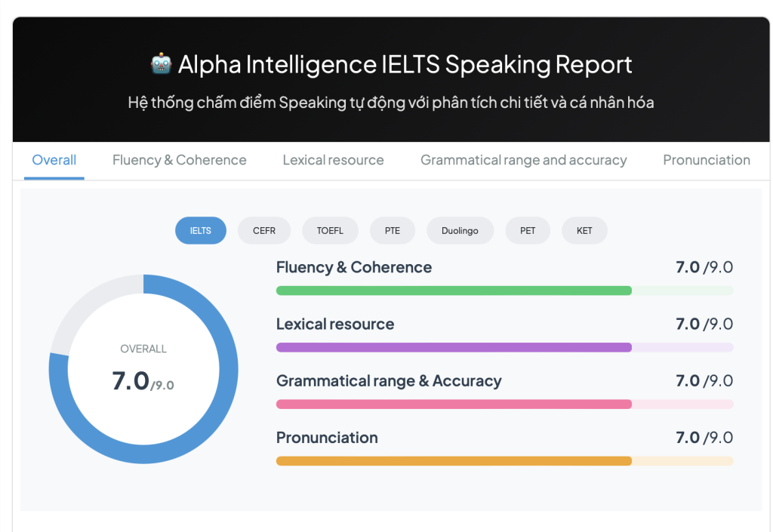Click the overall 7.0 score donut chart
The width and height of the screenshot is (773, 532).
(x=143, y=369)
